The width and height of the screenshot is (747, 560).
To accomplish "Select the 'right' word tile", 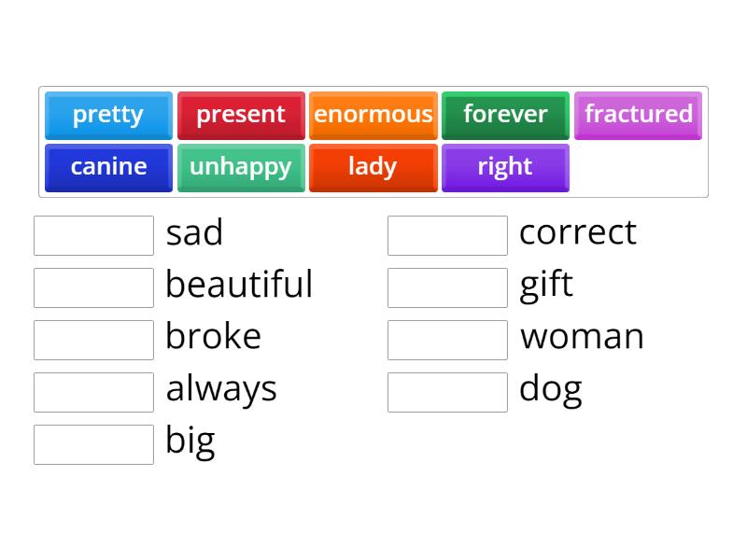I will point(505,167).
